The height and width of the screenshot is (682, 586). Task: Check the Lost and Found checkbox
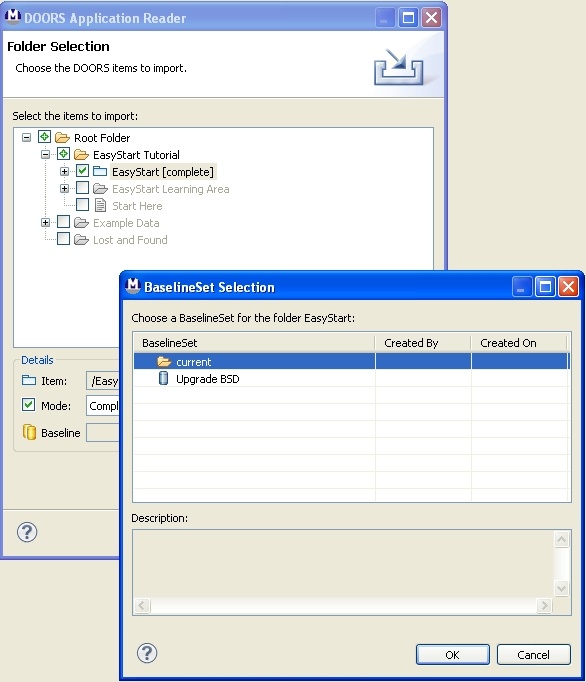tap(64, 239)
